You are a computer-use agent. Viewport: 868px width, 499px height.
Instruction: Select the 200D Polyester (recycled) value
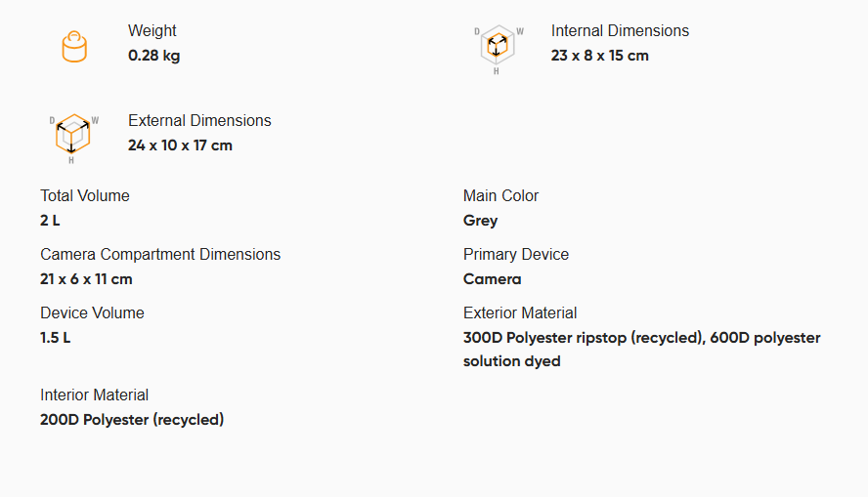point(132,419)
